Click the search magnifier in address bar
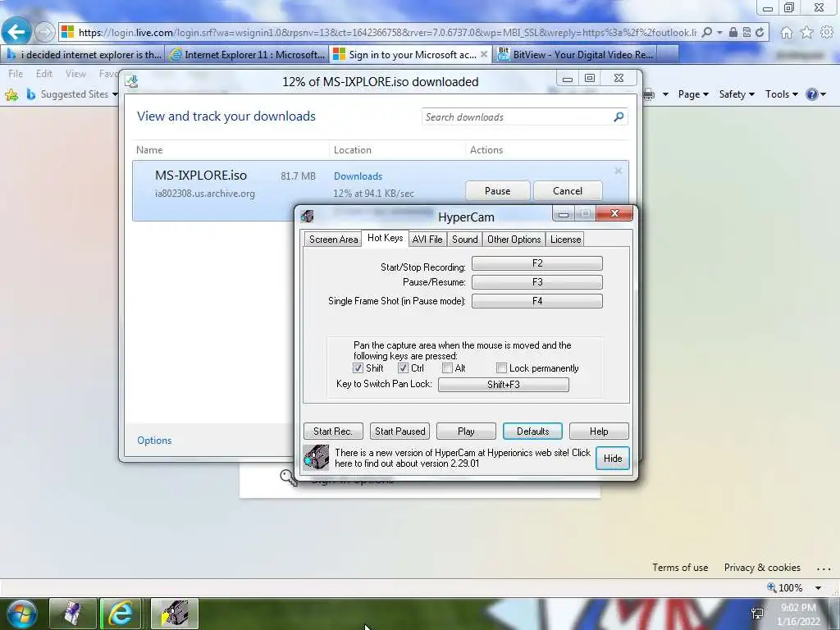840x630 pixels. (706, 33)
